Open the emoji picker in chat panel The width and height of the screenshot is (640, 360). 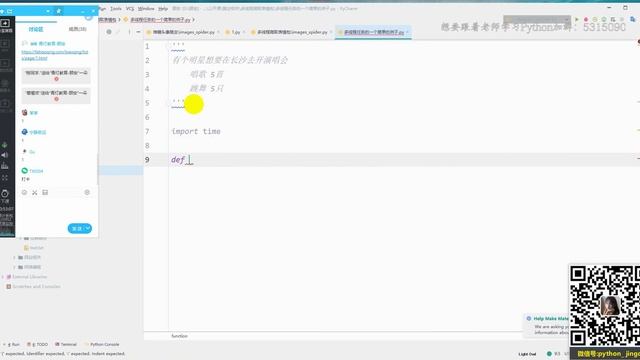[x=24, y=192]
